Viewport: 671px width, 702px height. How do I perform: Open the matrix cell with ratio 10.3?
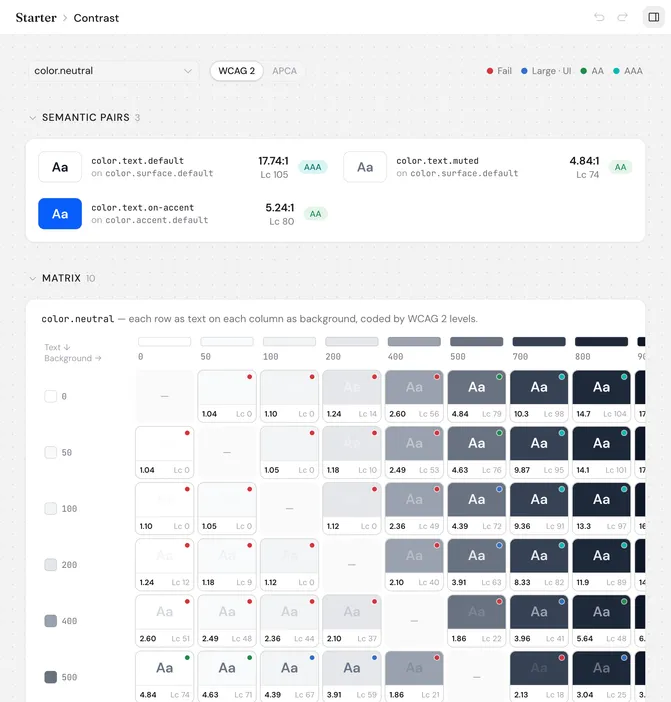pos(539,396)
